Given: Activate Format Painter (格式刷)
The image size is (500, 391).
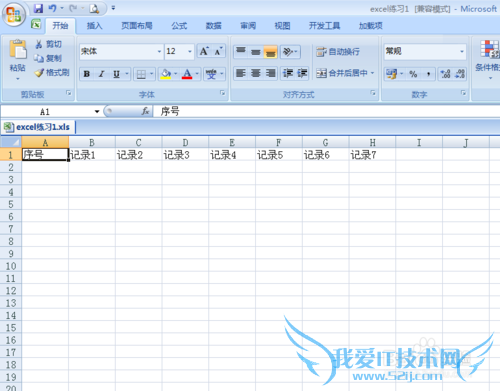Looking at the screenshot, I should 52,73.
